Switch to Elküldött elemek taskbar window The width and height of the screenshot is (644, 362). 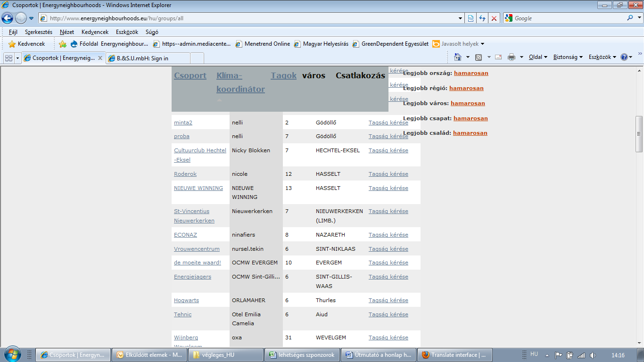pyautogui.click(x=150, y=355)
